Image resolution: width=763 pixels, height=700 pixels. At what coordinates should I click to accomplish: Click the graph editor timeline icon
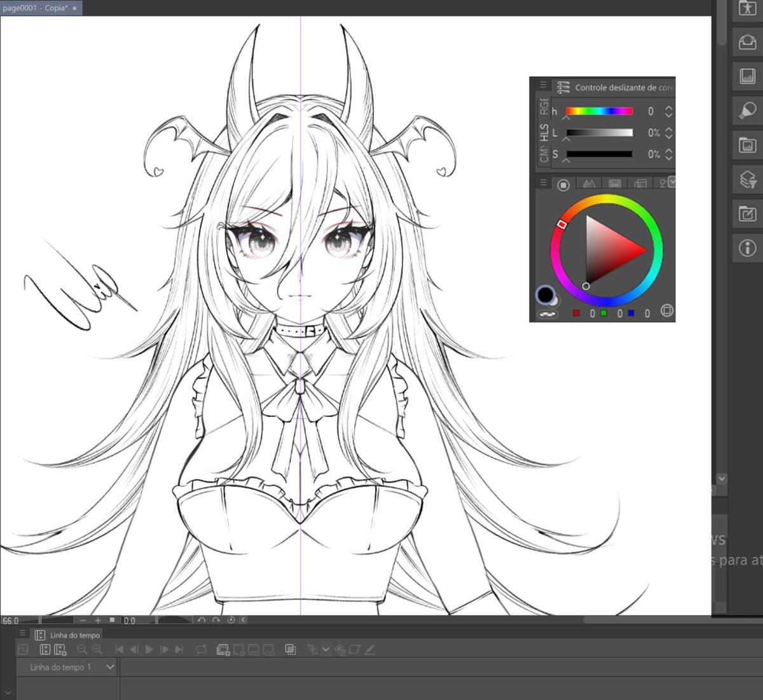pyautogui.click(x=23, y=650)
